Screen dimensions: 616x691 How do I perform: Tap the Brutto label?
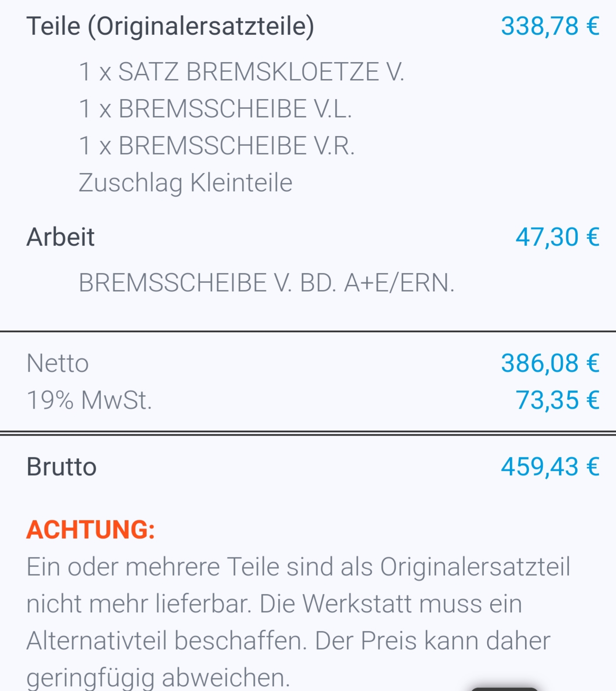point(61,467)
